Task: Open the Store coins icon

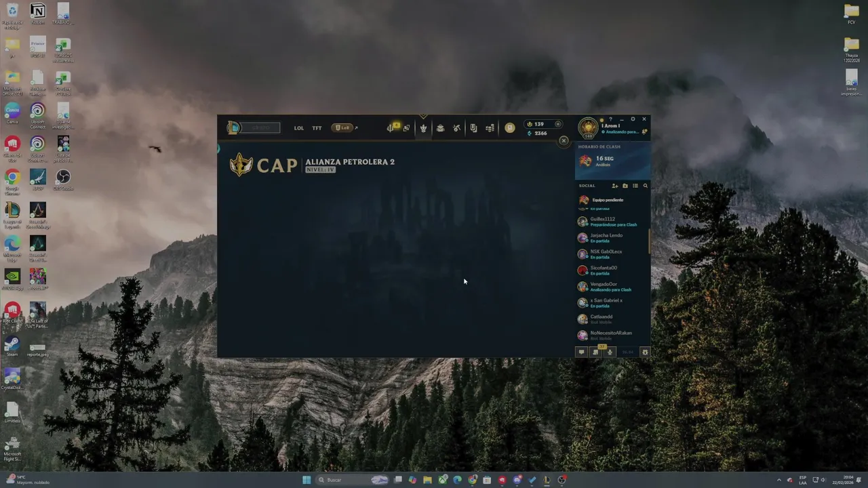Action: click(490, 128)
